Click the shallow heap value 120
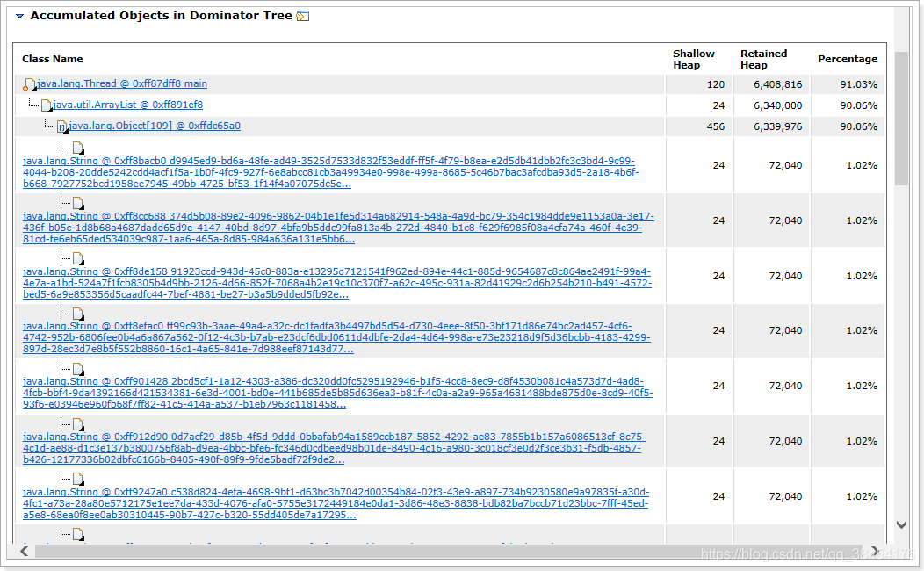This screenshot has height=571, width=924. coord(715,84)
